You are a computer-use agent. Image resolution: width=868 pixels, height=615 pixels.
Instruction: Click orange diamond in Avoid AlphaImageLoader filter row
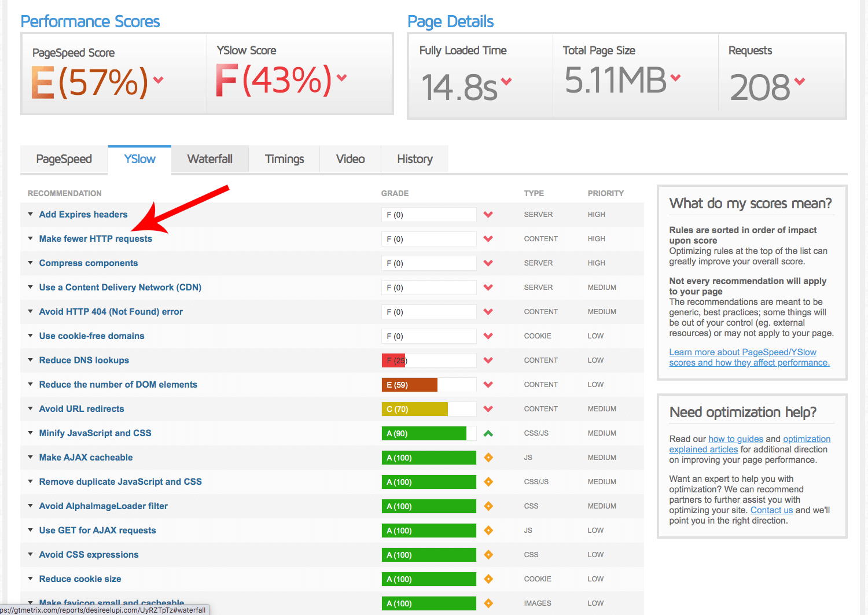pyautogui.click(x=488, y=506)
